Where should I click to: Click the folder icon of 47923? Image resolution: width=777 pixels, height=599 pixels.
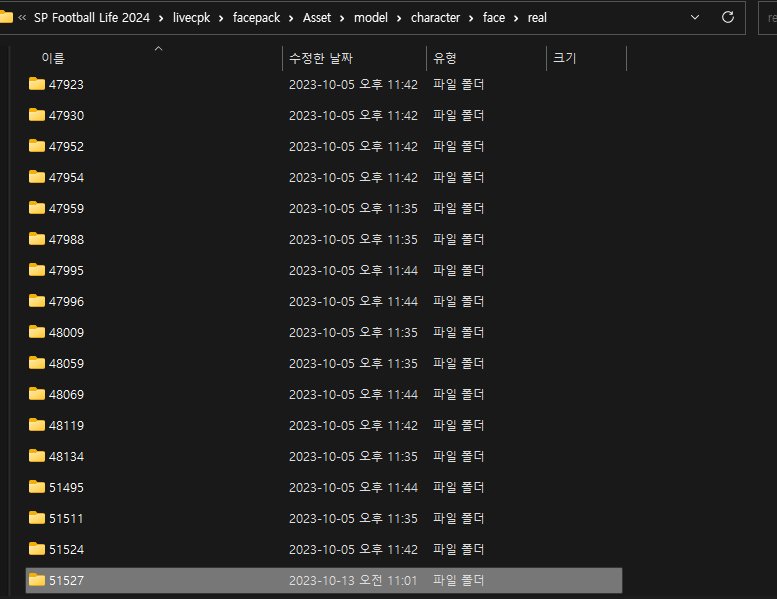coord(37,84)
